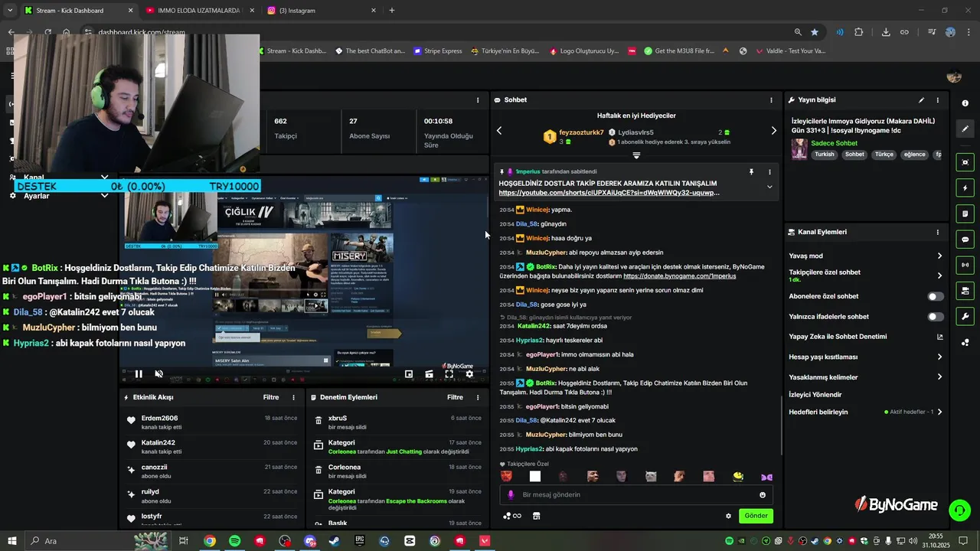Open chat settings gear icon
The image size is (980, 551).
[x=728, y=516]
